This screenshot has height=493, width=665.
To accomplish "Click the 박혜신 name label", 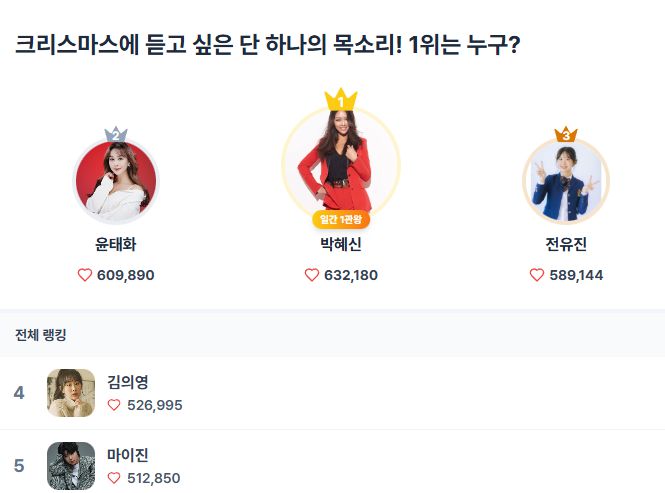I will point(341,245).
